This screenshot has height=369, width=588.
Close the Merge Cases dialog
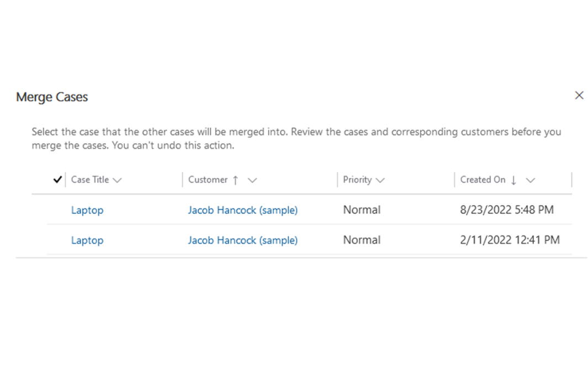tap(579, 95)
